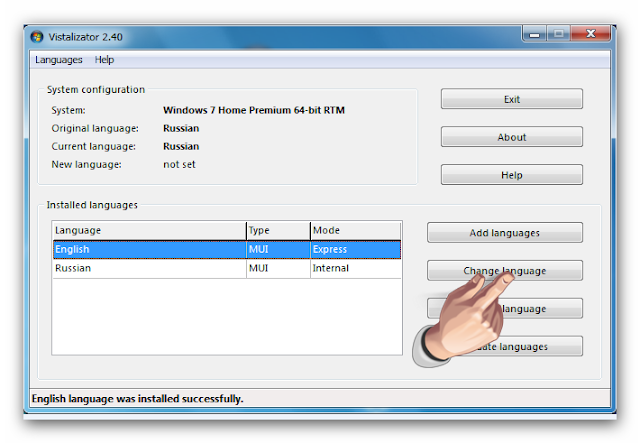Screen dimensions: 640x443
Task: Click the Help button on right side
Action: 511,175
